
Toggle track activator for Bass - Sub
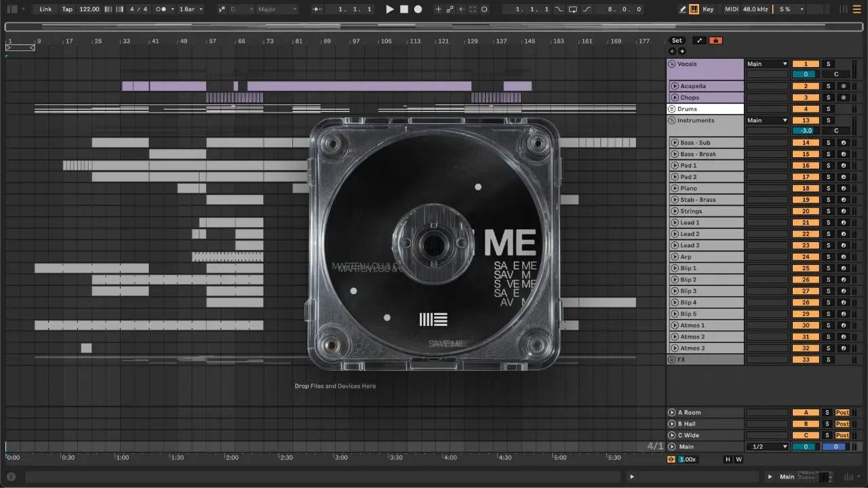(806, 143)
